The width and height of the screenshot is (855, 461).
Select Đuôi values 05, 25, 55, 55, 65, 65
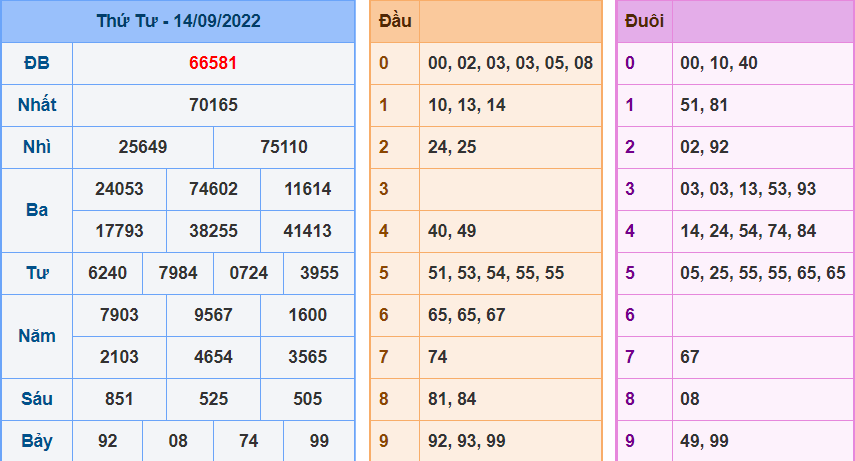pos(763,273)
